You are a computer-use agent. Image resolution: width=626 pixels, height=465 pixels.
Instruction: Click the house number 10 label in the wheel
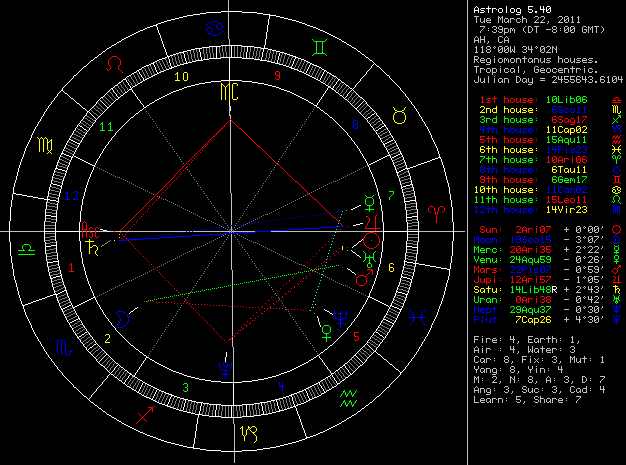point(181,75)
